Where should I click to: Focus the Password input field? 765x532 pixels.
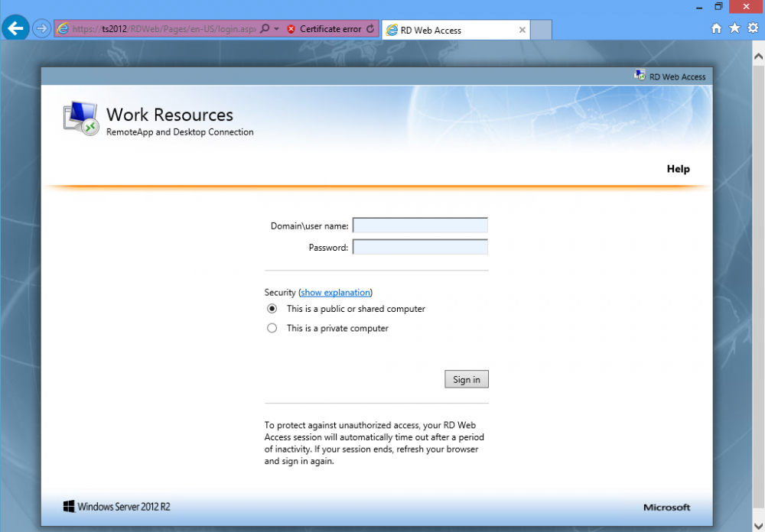(x=420, y=247)
